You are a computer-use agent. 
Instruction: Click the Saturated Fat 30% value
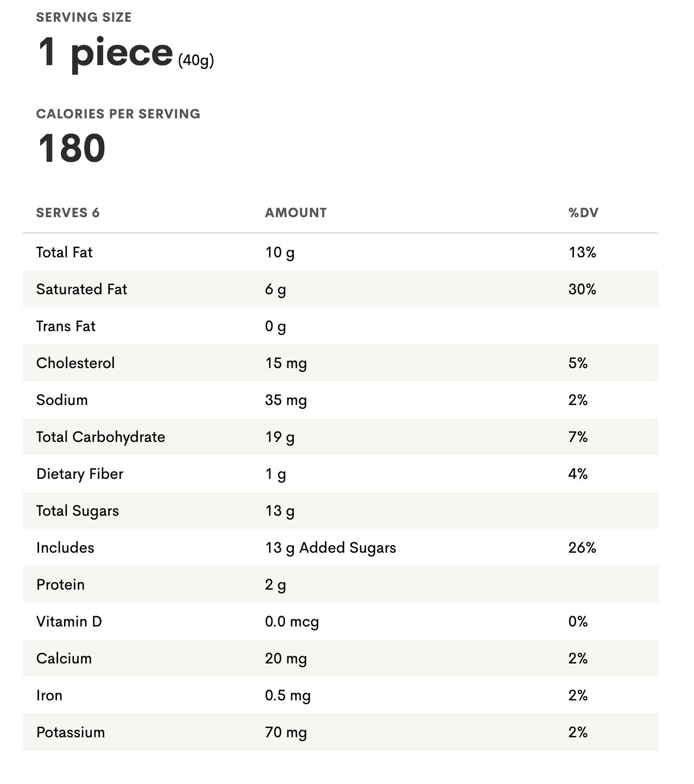tap(582, 289)
